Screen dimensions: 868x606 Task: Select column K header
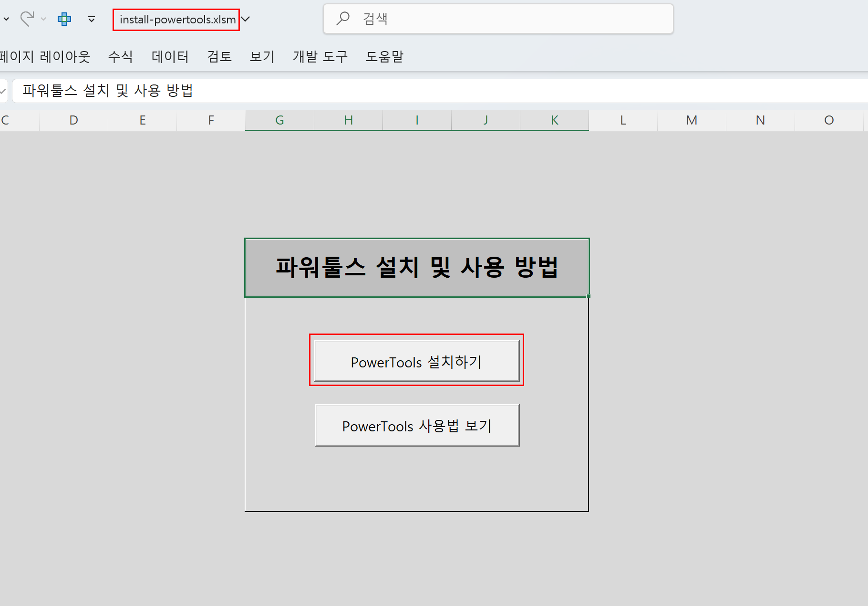point(555,120)
